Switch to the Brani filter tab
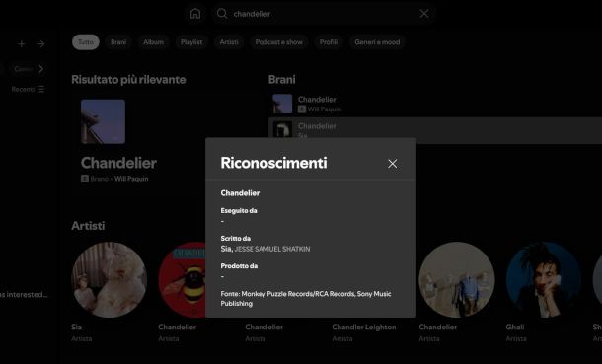Viewport: 602px width, 364px height. click(x=118, y=42)
